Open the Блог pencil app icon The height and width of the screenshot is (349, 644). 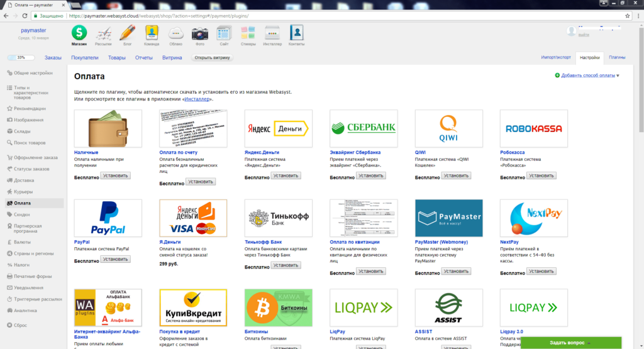(127, 33)
